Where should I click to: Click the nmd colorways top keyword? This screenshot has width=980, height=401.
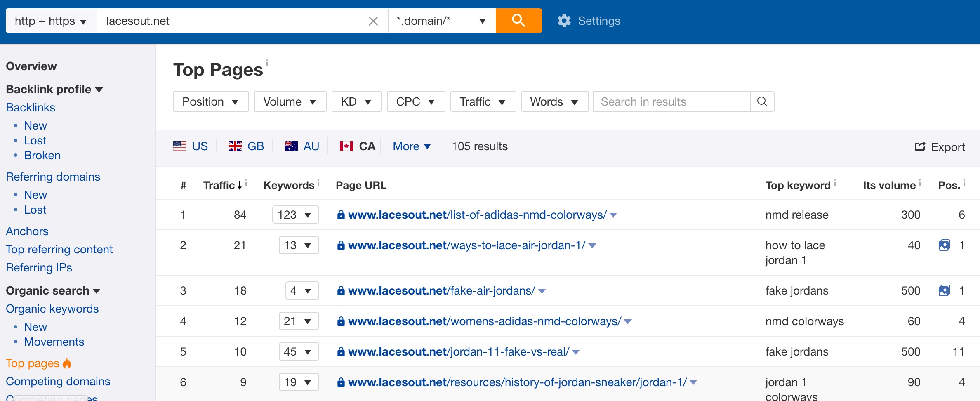click(804, 321)
